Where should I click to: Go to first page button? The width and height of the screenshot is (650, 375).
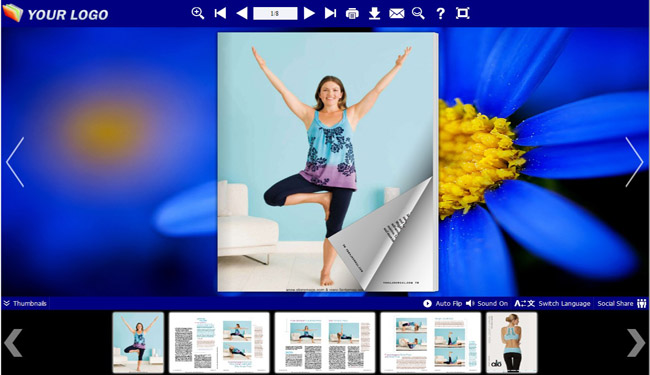[220, 13]
